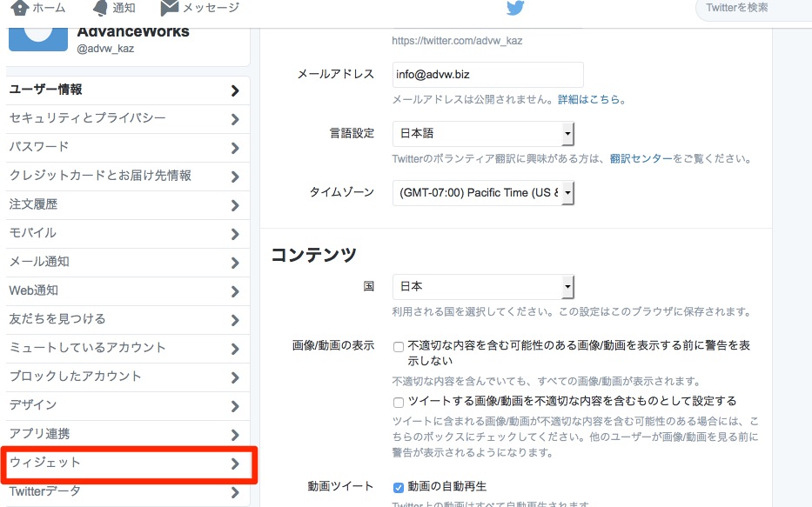Click chevron arrow beside Twitterデータ
Viewport: 812px width, 507px height.
pos(235,492)
